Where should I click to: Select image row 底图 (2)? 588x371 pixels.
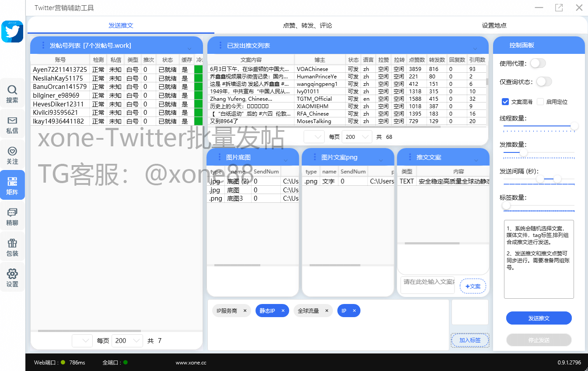tap(253, 181)
